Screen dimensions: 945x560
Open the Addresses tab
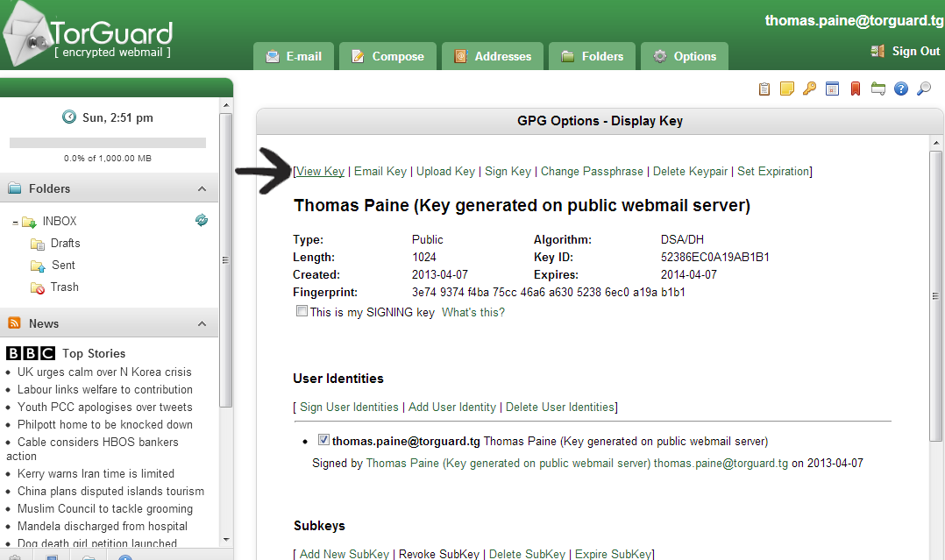(492, 56)
